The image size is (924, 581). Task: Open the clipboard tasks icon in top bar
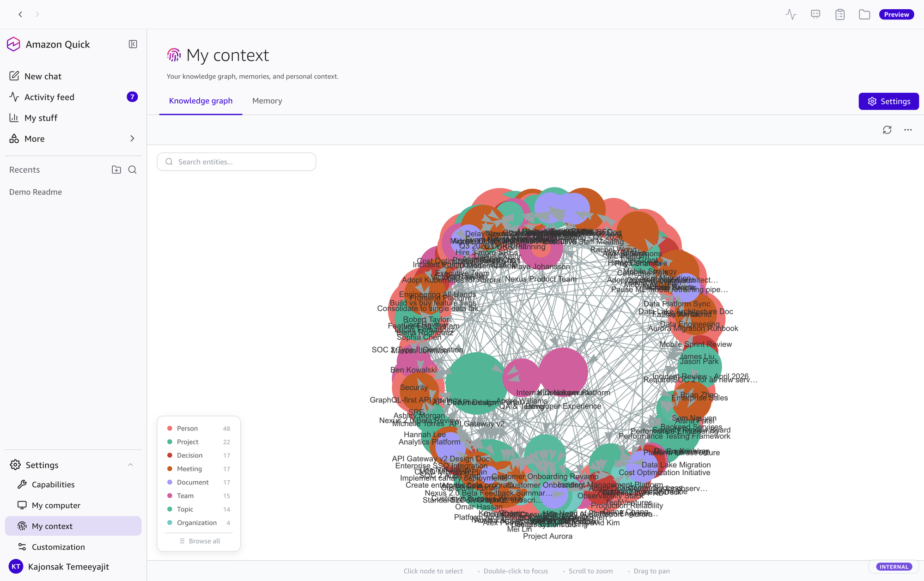840,14
